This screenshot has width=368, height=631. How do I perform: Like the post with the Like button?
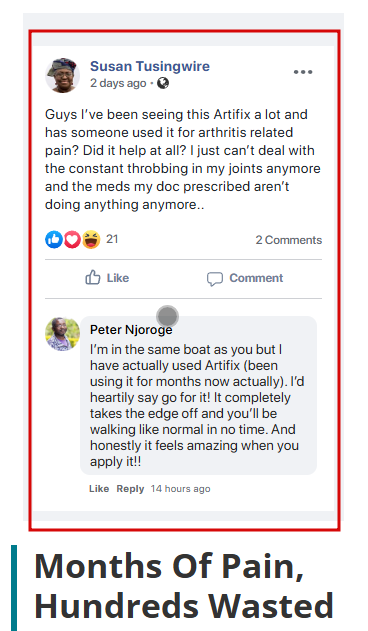(107, 278)
